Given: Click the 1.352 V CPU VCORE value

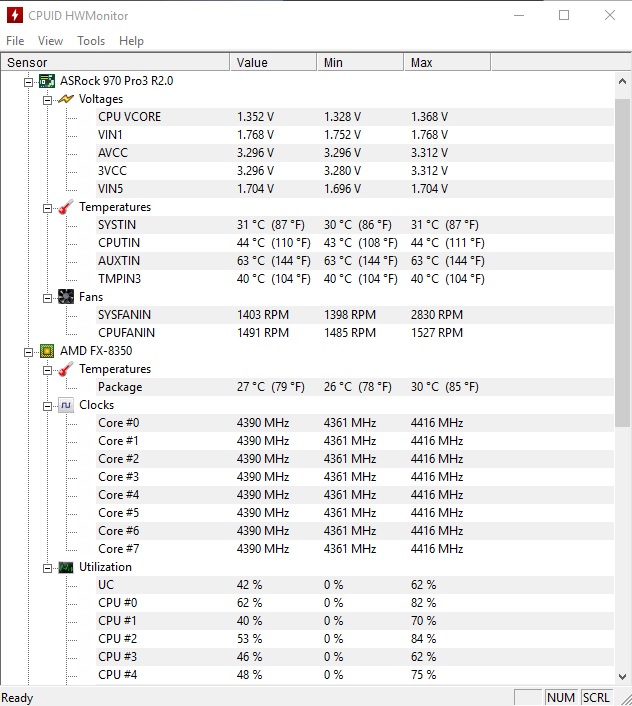Looking at the screenshot, I should [x=255, y=117].
